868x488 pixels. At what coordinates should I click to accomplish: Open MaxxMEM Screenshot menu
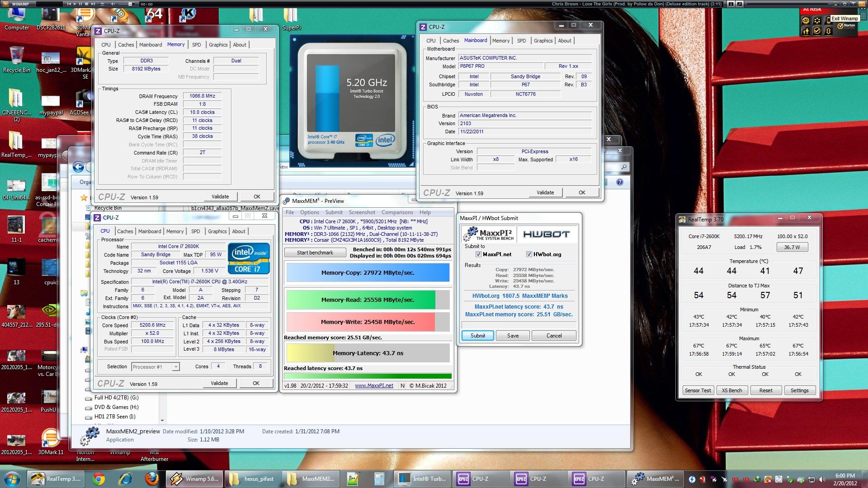coord(362,212)
